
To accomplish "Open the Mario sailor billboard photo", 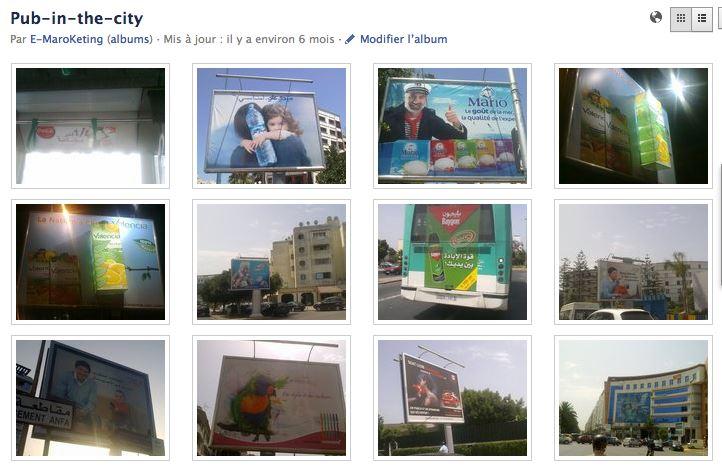I will tap(452, 126).
